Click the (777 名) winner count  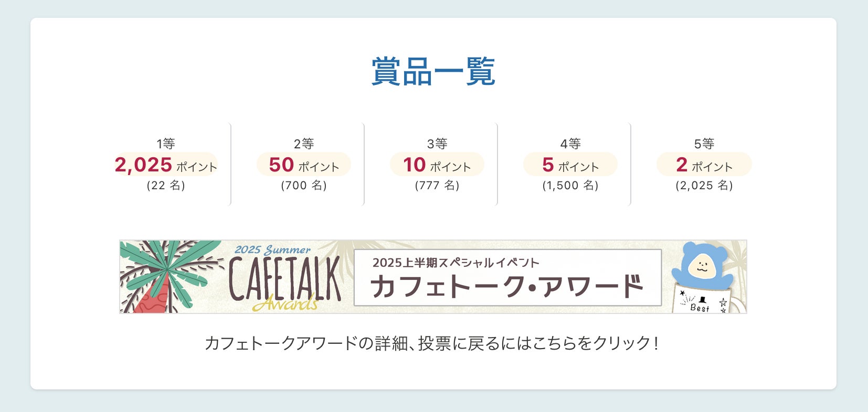pos(437,186)
